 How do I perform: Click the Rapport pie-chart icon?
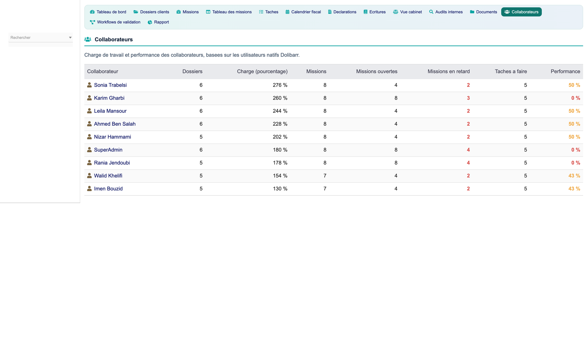coord(150,22)
